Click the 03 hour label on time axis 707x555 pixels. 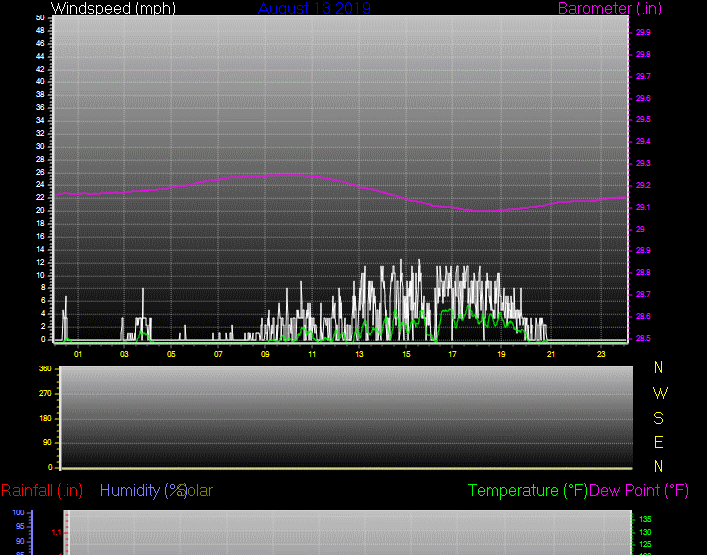[x=124, y=354]
